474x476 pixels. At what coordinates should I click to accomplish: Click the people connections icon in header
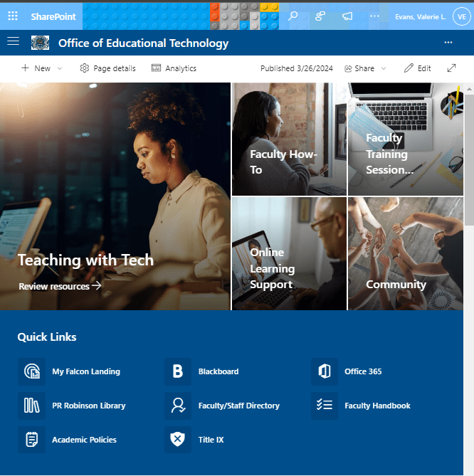point(320,16)
